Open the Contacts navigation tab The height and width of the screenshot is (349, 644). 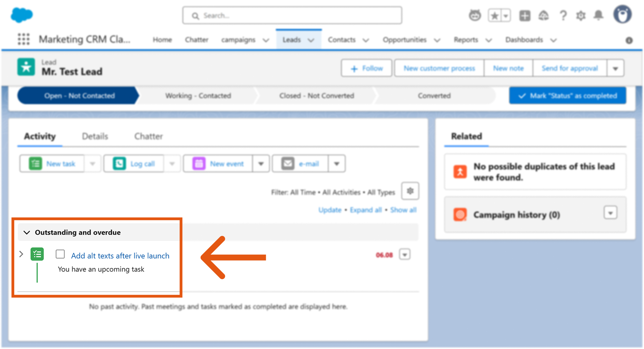(341, 40)
